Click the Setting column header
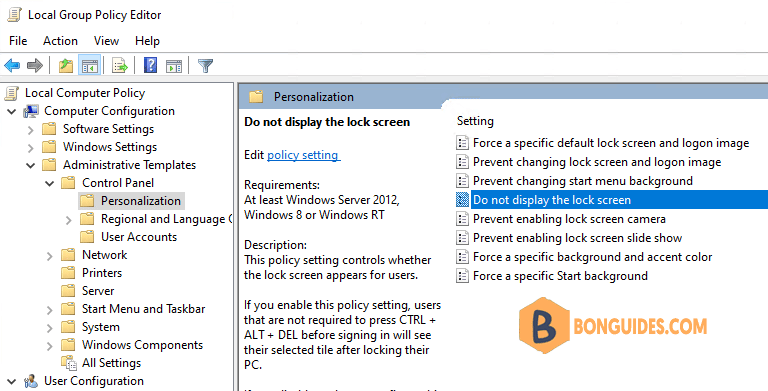Screen dimensions: 768x391 tap(475, 121)
